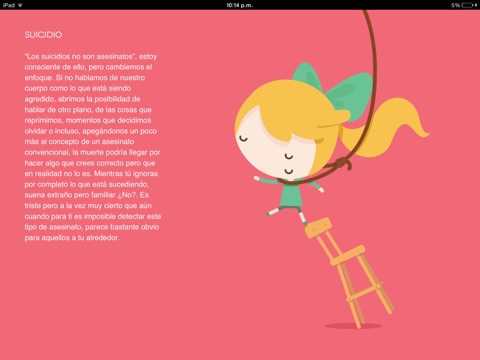Image resolution: width=480 pixels, height=360 pixels.
Task: Tap the battery icon in status bar
Action: 468,5
